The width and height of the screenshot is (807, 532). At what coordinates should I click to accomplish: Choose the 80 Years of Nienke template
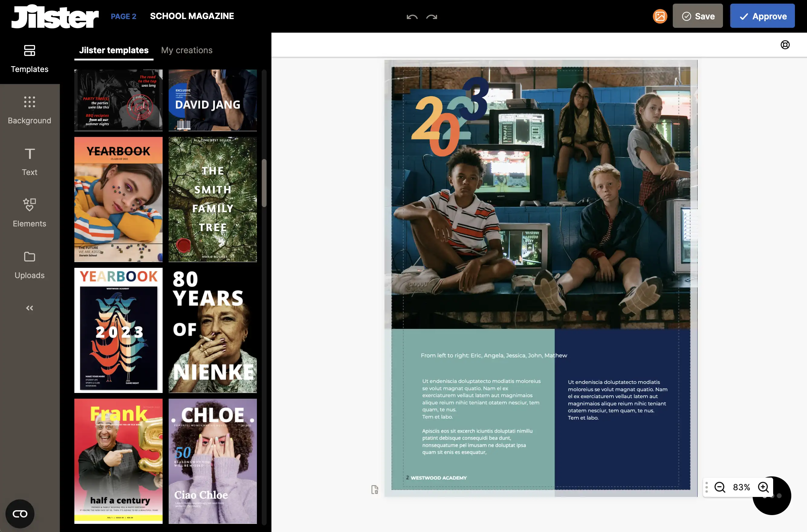(213, 330)
